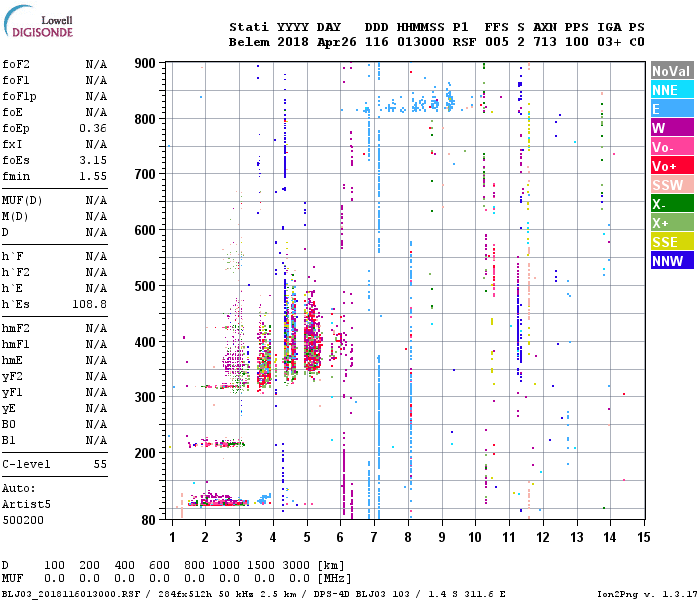Select the X- dark green legend swatch

pyautogui.click(x=672, y=204)
